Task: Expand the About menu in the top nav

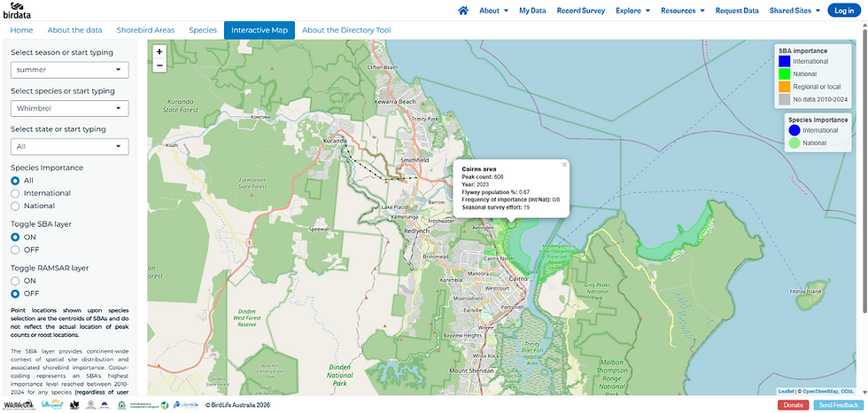Action: click(x=494, y=11)
